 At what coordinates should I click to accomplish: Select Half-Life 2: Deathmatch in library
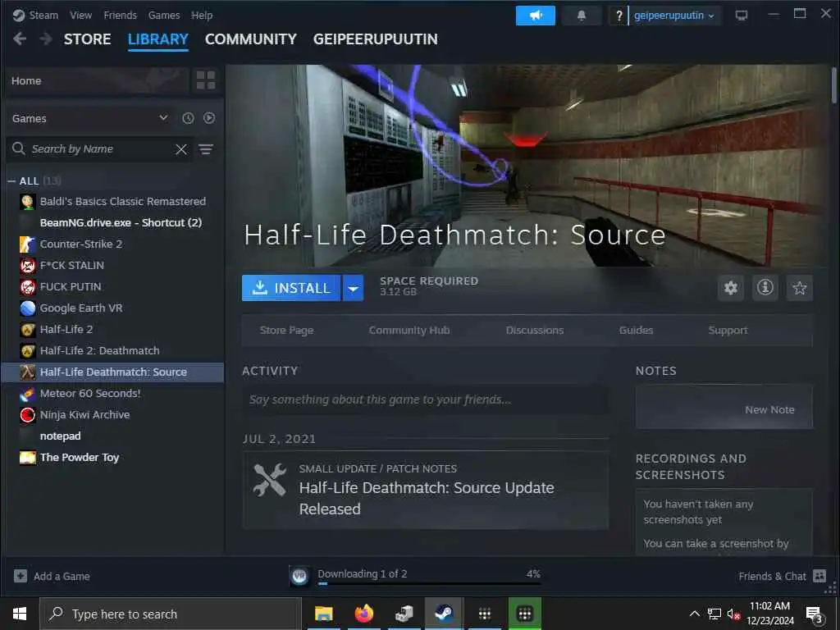(x=113, y=351)
